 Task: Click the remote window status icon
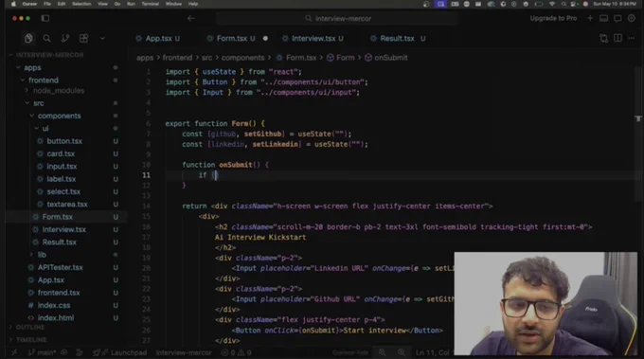[14, 352]
